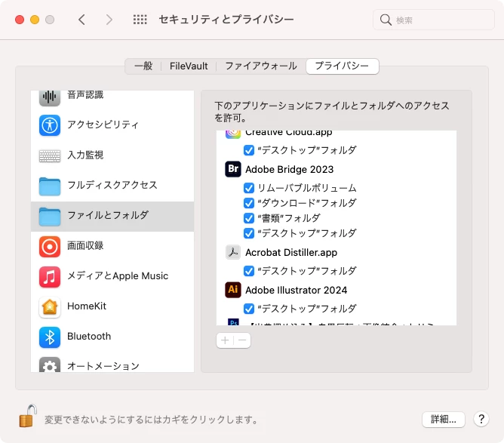Click the Accessibility icon in sidebar
Screen dimensions: 504x443
coord(50,125)
